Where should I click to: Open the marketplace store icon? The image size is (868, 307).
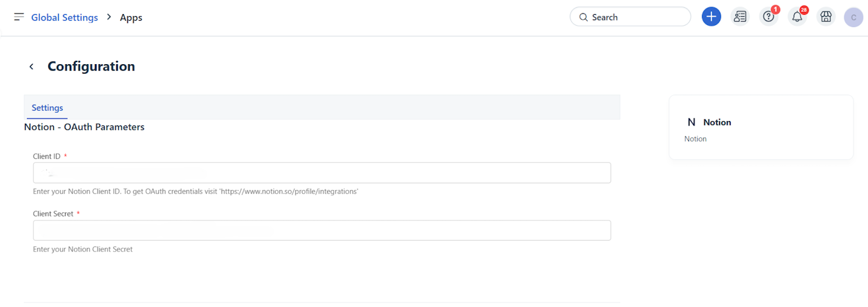point(826,17)
